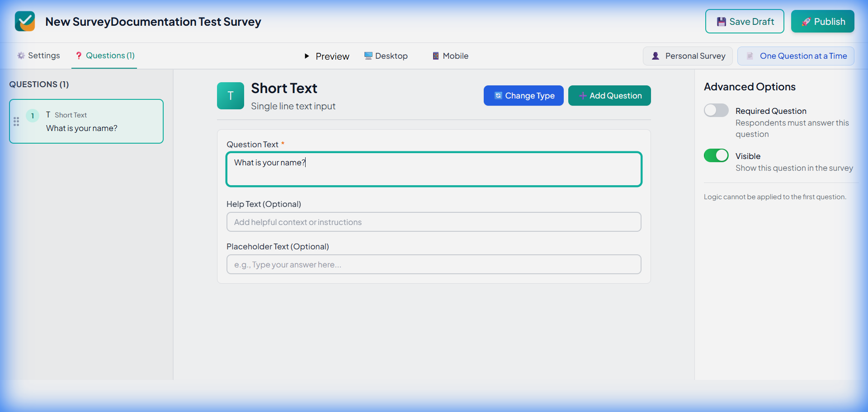
Task: Switch to the Settings tab
Action: coord(38,55)
